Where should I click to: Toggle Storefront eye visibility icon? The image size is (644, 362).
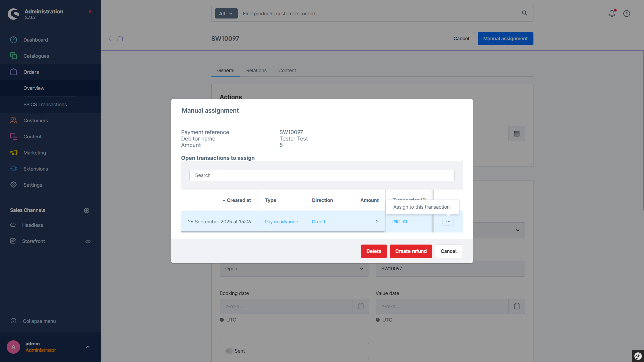[88, 242]
